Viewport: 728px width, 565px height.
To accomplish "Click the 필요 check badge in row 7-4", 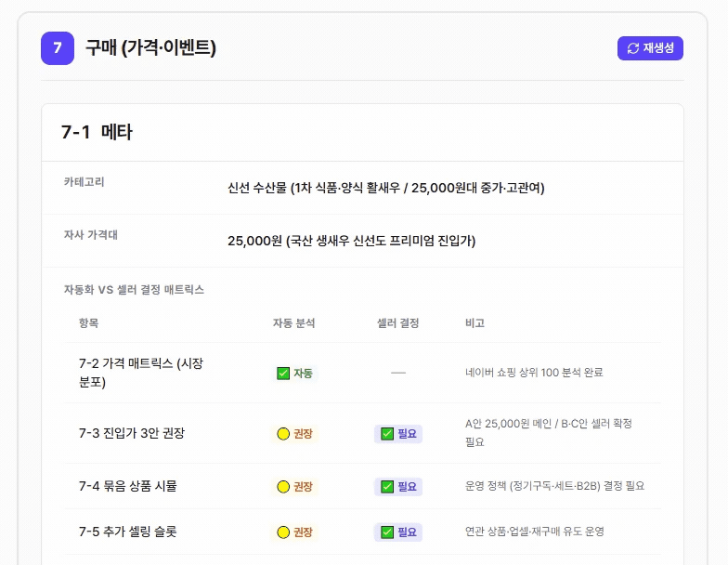I will tap(398, 487).
